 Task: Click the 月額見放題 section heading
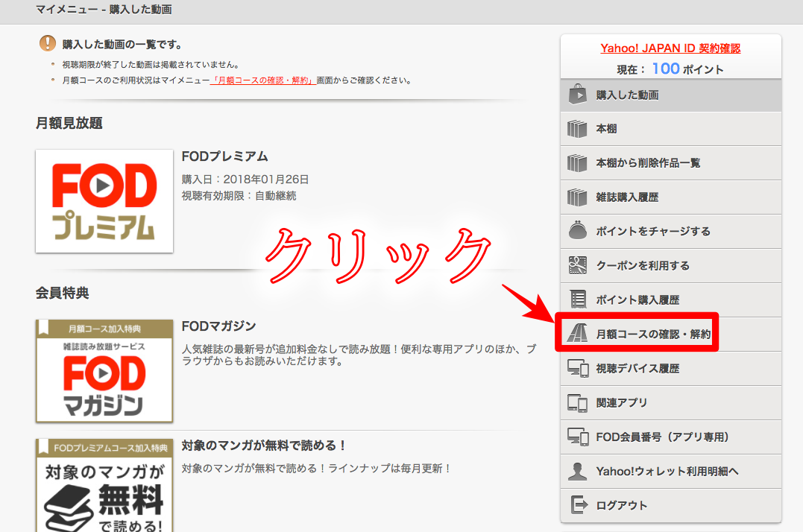(x=69, y=123)
